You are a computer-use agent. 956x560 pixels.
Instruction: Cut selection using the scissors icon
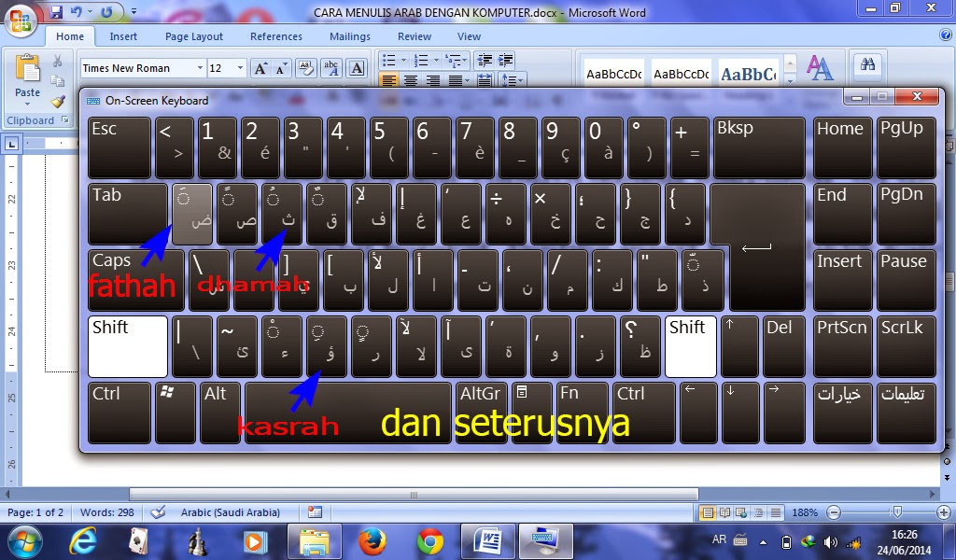pyautogui.click(x=57, y=61)
